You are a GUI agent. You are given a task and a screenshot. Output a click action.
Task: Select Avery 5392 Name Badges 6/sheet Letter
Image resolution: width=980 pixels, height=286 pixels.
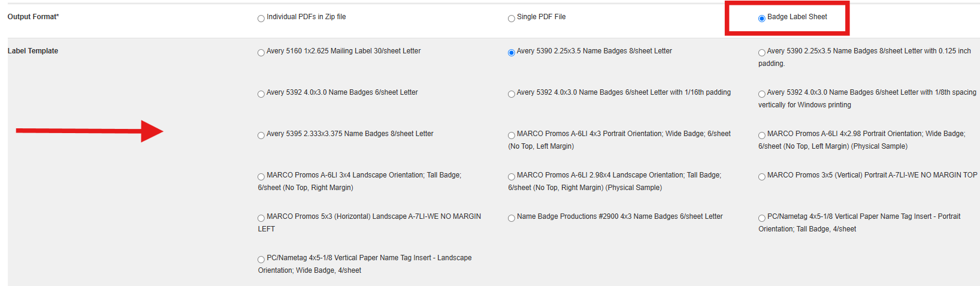point(261,94)
